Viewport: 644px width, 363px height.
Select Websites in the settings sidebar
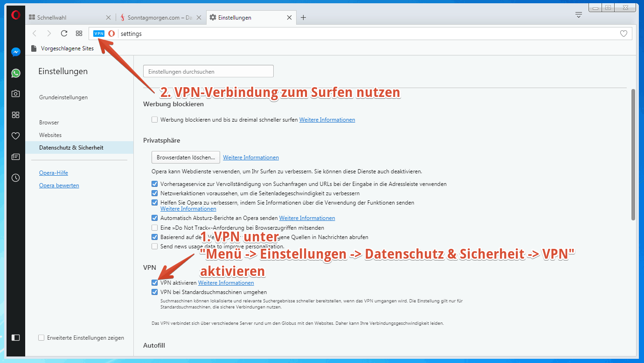[x=50, y=135]
